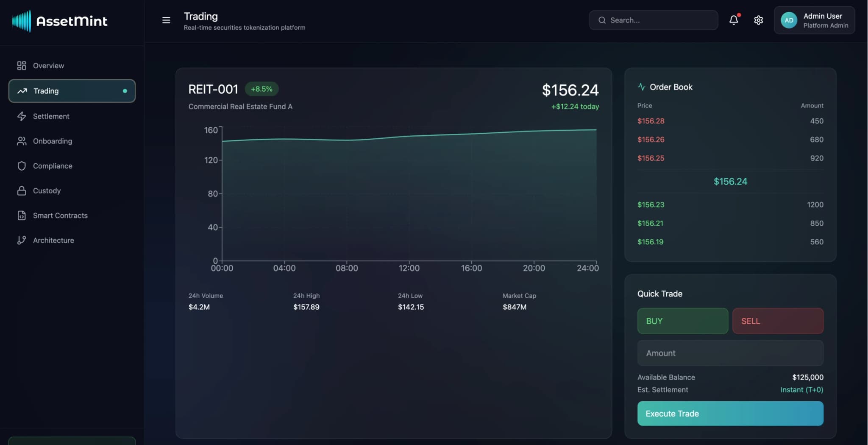Image resolution: width=868 pixels, height=445 pixels.
Task: Click the Execute Trade button
Action: [x=729, y=413]
